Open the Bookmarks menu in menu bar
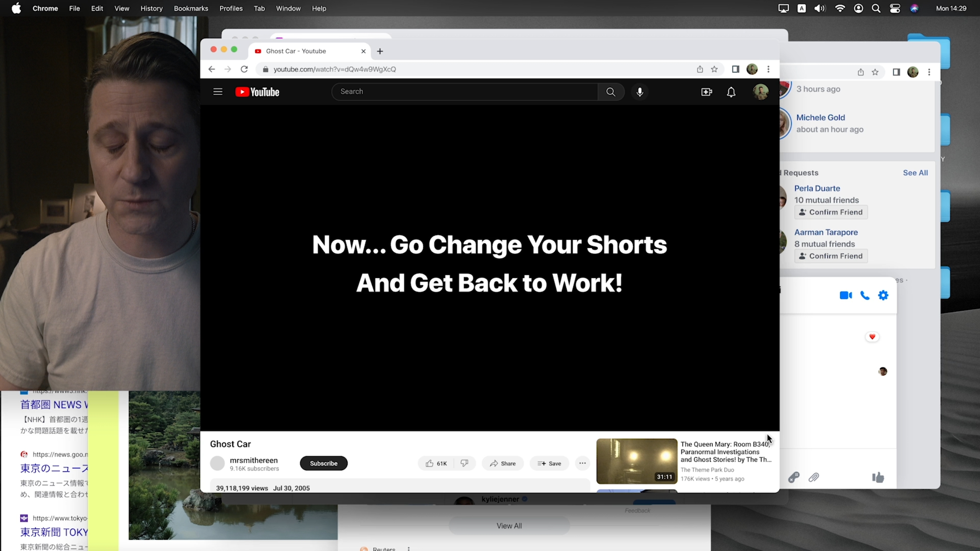Viewport: 980px width, 551px height. (191, 8)
